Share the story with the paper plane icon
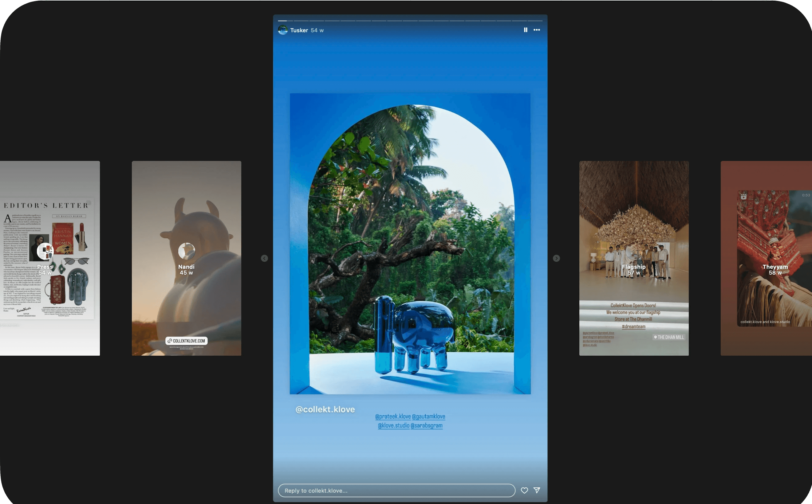 point(537,490)
